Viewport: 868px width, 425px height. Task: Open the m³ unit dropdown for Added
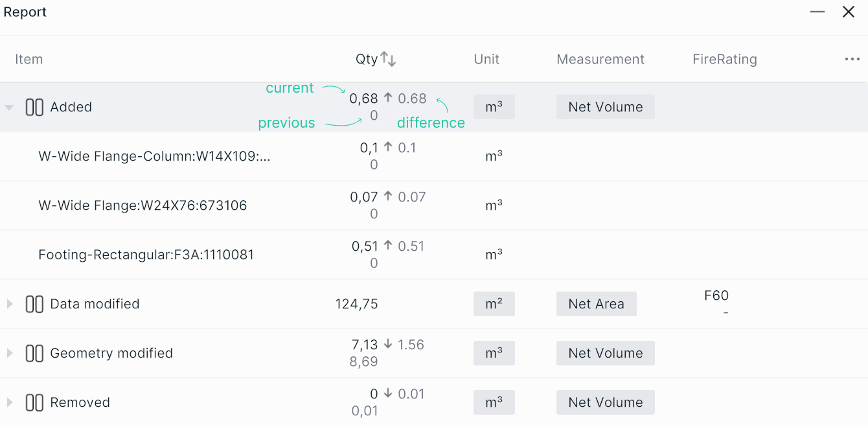494,108
